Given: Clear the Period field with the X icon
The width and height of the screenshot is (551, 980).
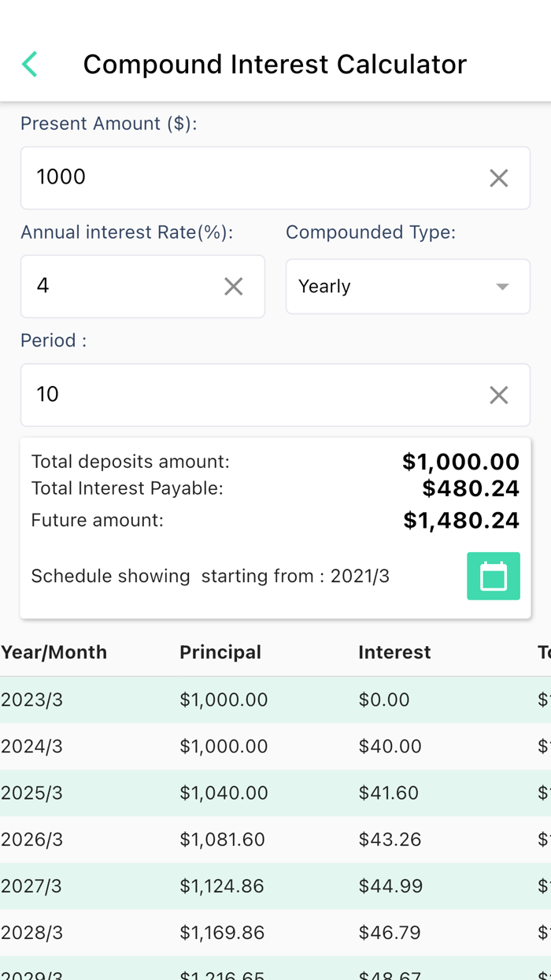Looking at the screenshot, I should 498,395.
